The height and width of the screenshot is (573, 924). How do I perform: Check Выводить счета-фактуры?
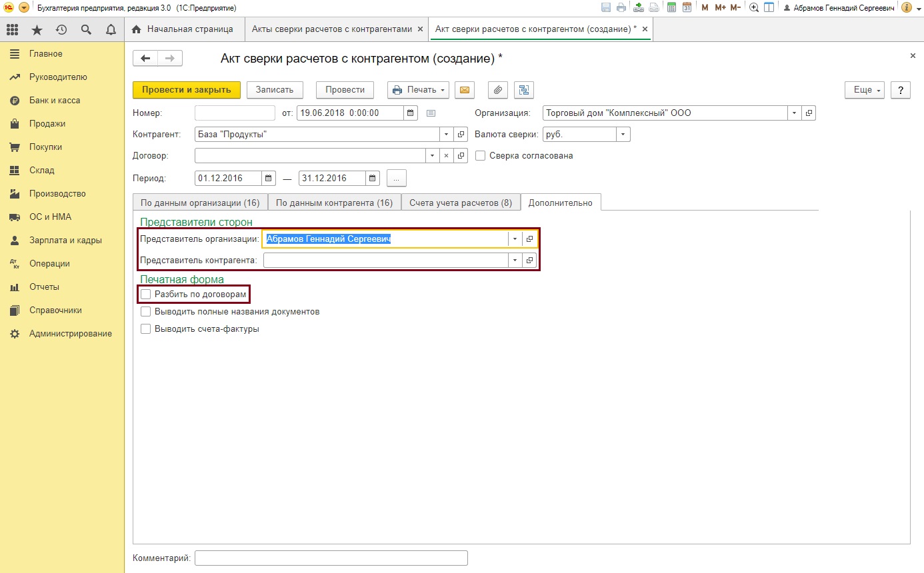[x=145, y=328]
